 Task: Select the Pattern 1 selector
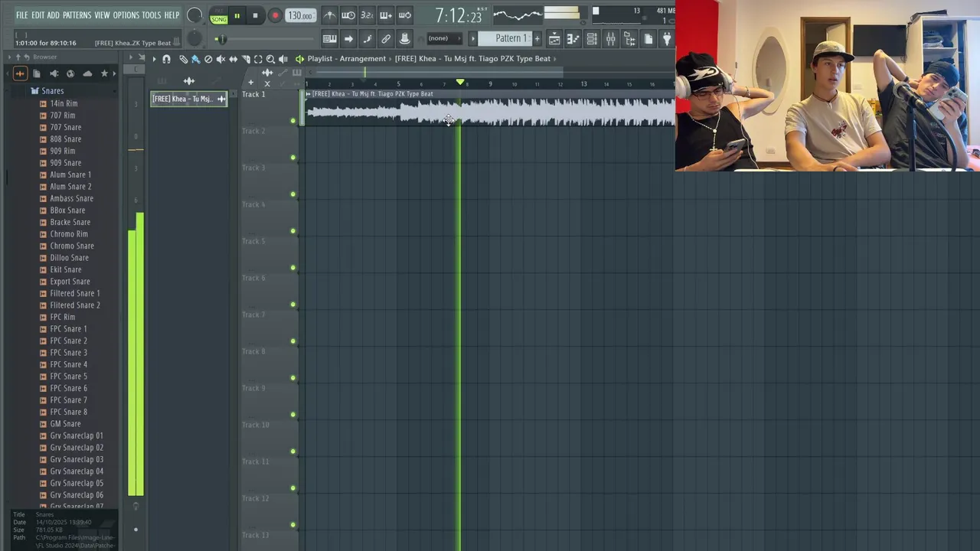(506, 38)
